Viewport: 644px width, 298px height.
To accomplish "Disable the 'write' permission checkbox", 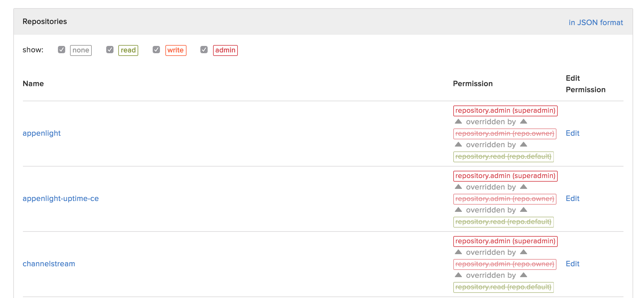I will 156,50.
